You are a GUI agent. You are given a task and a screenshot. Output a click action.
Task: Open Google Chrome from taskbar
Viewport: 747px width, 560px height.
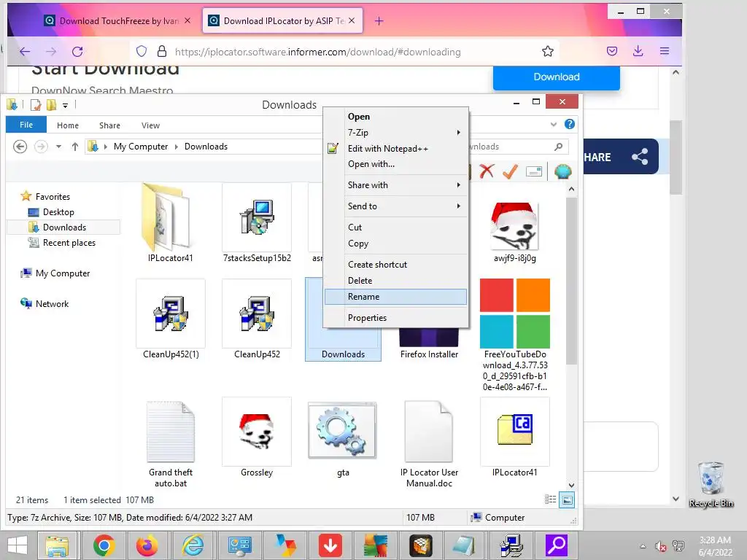point(104,545)
